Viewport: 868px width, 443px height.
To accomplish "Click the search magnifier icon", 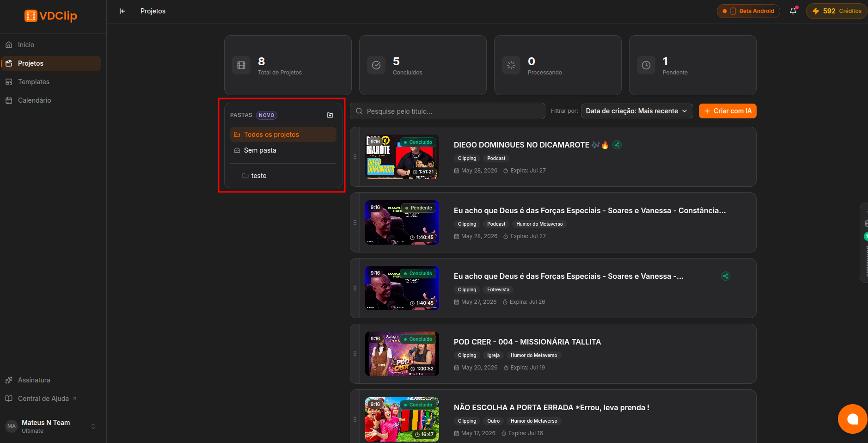I will pyautogui.click(x=359, y=111).
